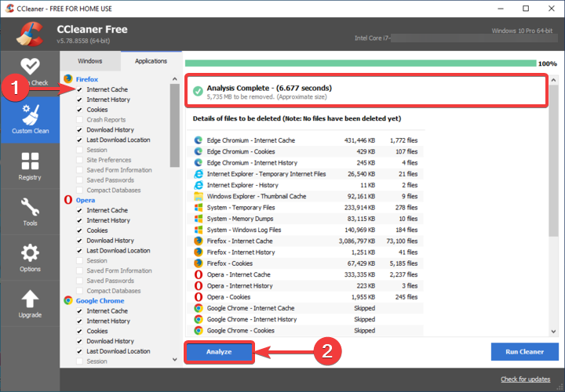Image resolution: width=565 pixels, height=392 pixels.
Task: Uncheck Firefox Internet Cache checkbox
Action: pos(79,89)
